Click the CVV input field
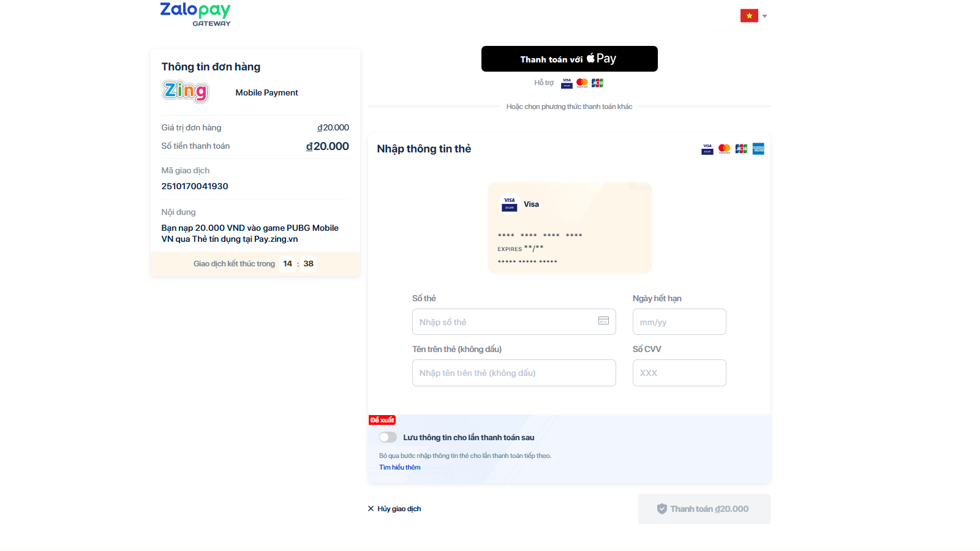Screen dimensions: 980x551 pyautogui.click(x=679, y=373)
